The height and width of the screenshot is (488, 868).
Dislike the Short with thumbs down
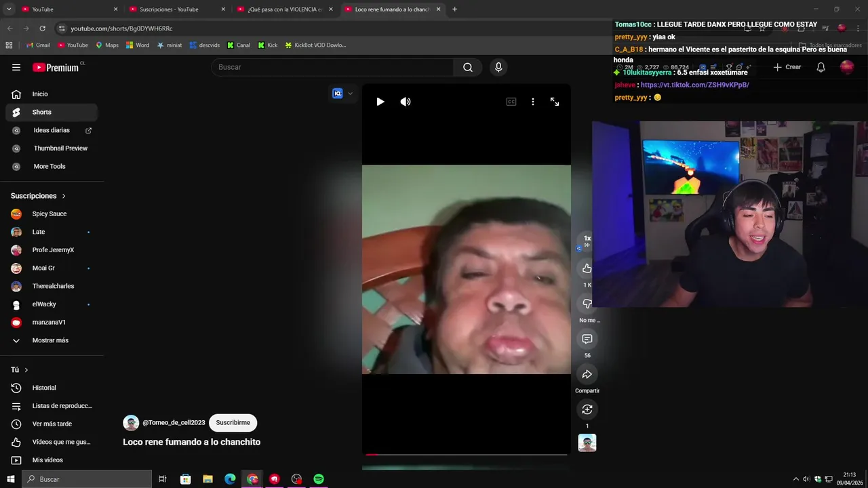click(x=587, y=304)
